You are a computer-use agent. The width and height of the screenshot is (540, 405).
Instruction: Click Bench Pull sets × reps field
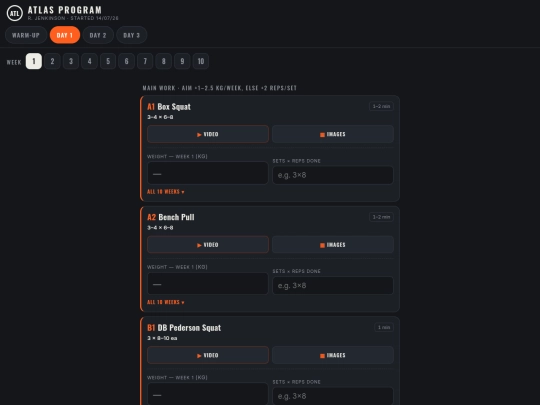point(333,286)
